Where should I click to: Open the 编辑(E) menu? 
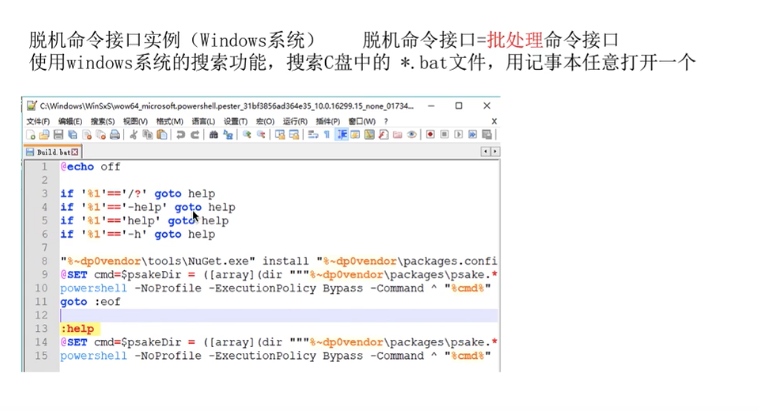point(70,121)
